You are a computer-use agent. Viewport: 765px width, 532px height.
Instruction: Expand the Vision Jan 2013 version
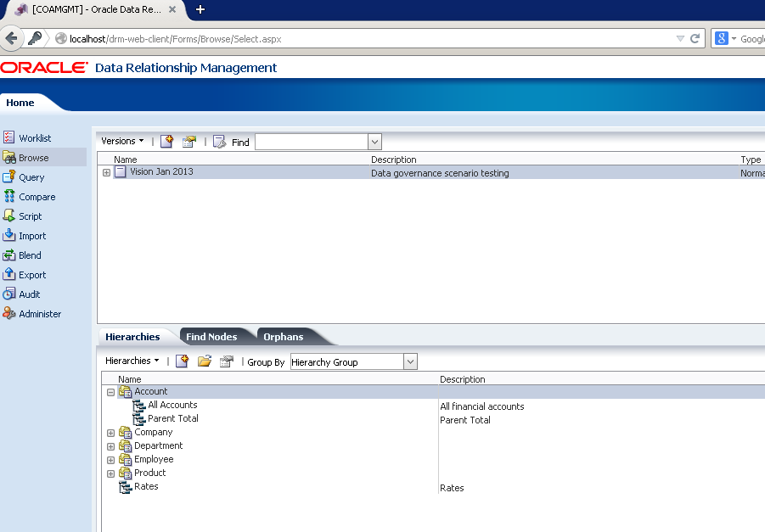(x=107, y=173)
